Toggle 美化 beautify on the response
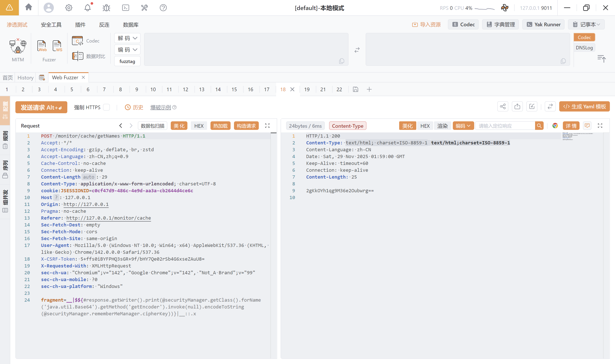The image size is (615, 364). point(407,126)
